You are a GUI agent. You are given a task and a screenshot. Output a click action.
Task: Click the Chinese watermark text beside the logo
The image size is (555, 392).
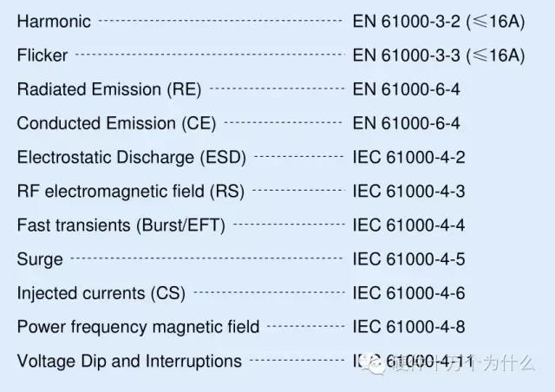tap(460, 366)
